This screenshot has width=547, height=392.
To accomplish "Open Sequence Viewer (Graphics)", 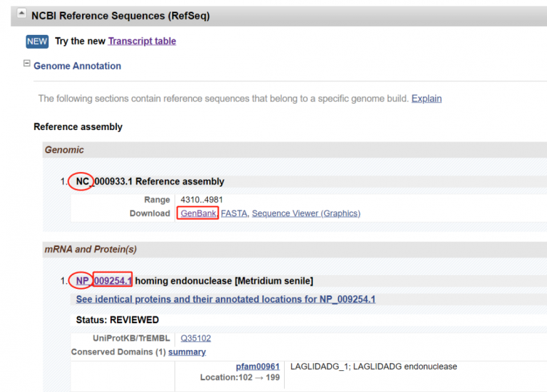I will [x=306, y=213].
